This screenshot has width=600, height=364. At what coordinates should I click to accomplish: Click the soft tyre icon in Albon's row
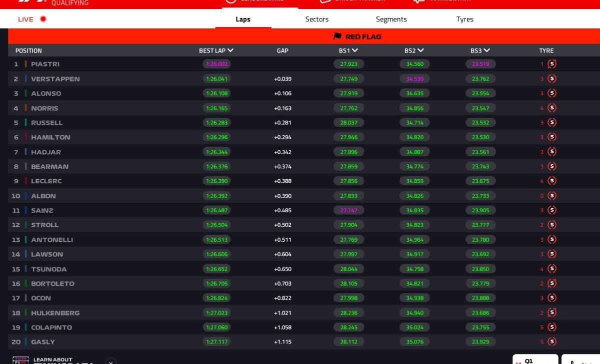pos(552,196)
